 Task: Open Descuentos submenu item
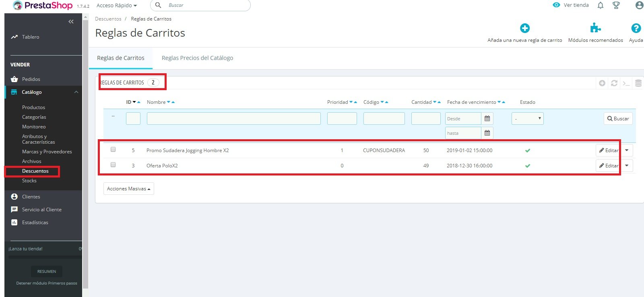point(35,171)
